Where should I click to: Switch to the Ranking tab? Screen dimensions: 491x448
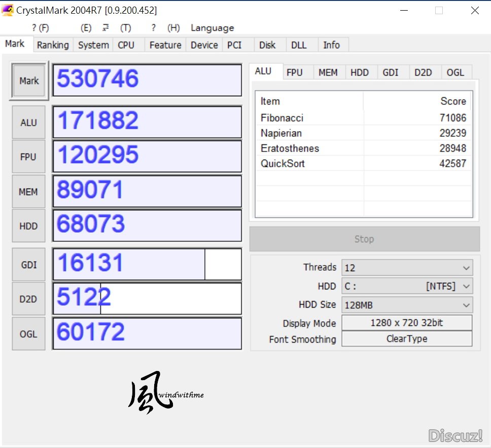(53, 45)
